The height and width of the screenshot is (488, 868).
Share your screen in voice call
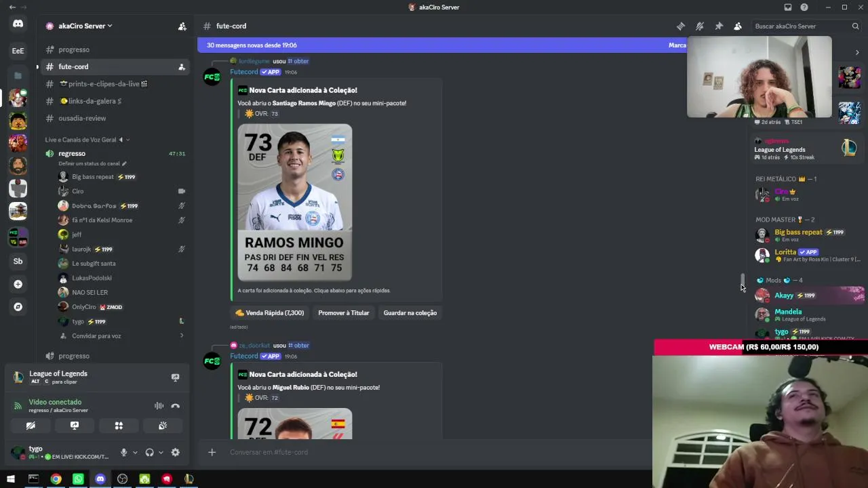75,426
